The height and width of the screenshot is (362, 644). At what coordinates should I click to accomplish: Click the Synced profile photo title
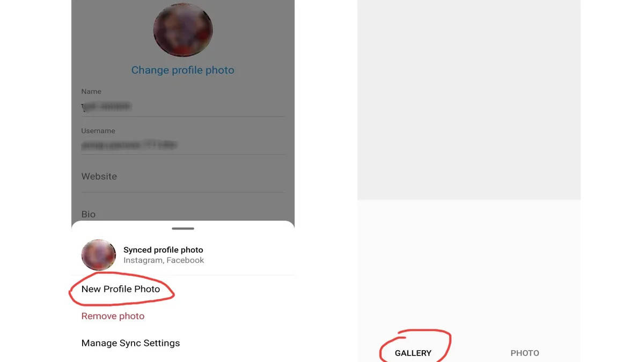point(163,250)
